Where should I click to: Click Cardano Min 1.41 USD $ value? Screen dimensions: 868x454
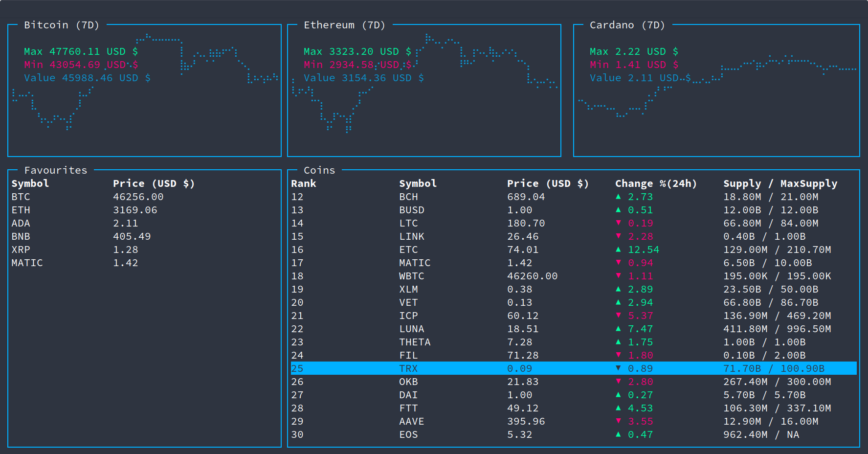634,65
